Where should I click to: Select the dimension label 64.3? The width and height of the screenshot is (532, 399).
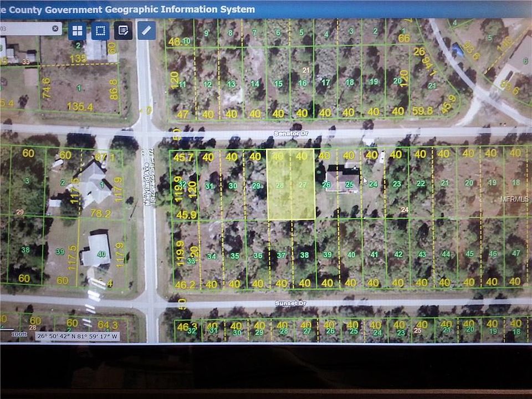tap(108, 325)
